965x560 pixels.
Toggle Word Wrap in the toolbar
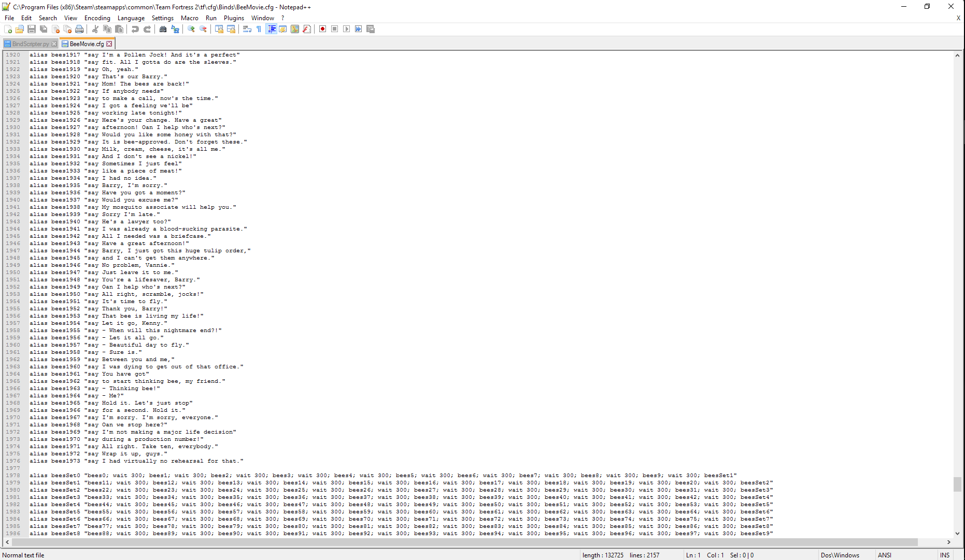click(x=247, y=29)
